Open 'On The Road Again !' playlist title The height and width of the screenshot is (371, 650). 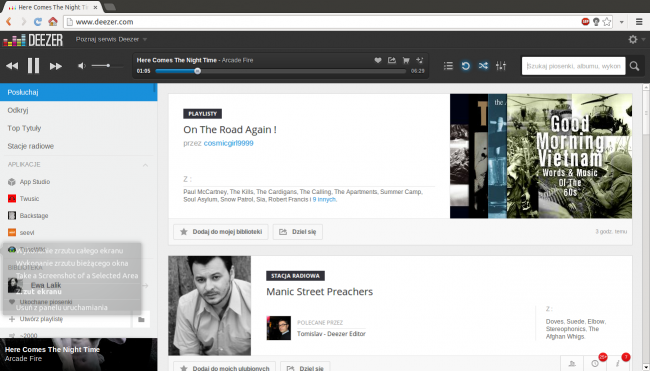point(230,130)
